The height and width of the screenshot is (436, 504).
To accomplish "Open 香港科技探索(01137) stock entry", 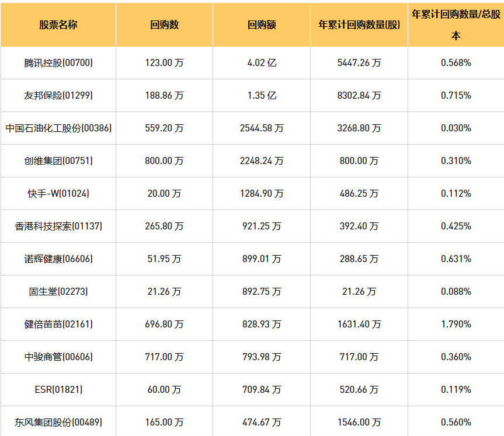I will coord(58,226).
